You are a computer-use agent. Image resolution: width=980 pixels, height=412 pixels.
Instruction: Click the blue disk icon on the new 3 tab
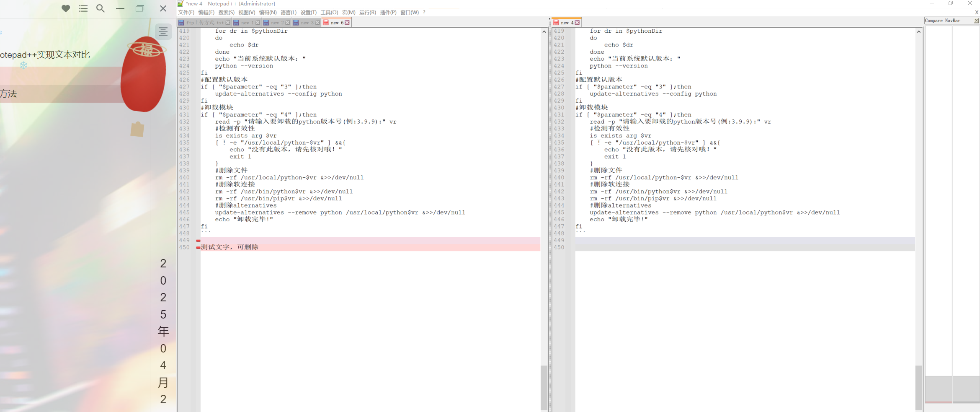(x=296, y=22)
